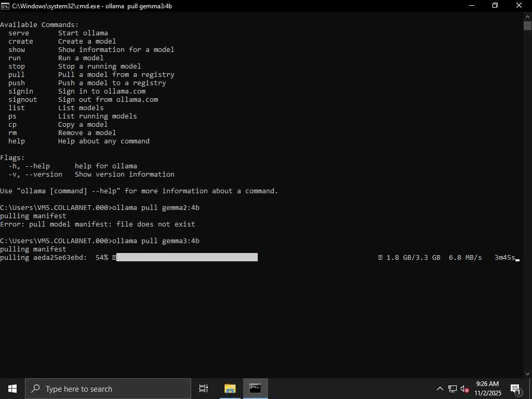Click the 'signin' command name
This screenshot has height=399, width=532.
click(21, 91)
